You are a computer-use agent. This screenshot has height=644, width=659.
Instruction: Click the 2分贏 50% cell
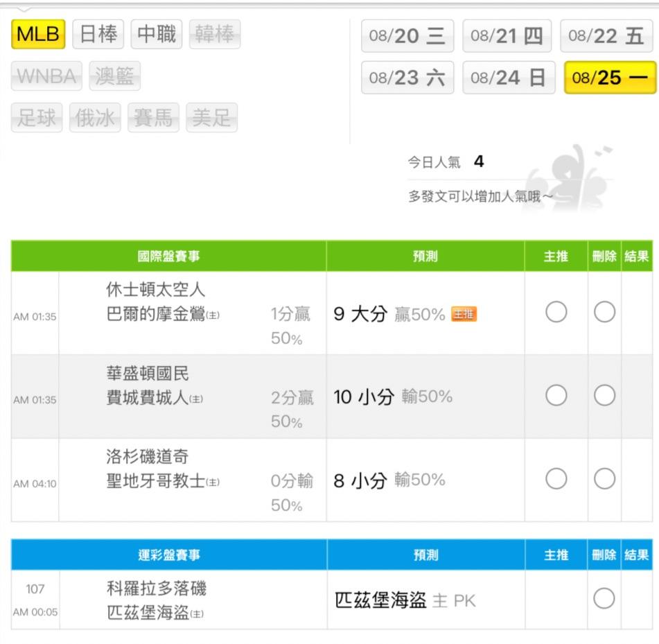[292, 409]
